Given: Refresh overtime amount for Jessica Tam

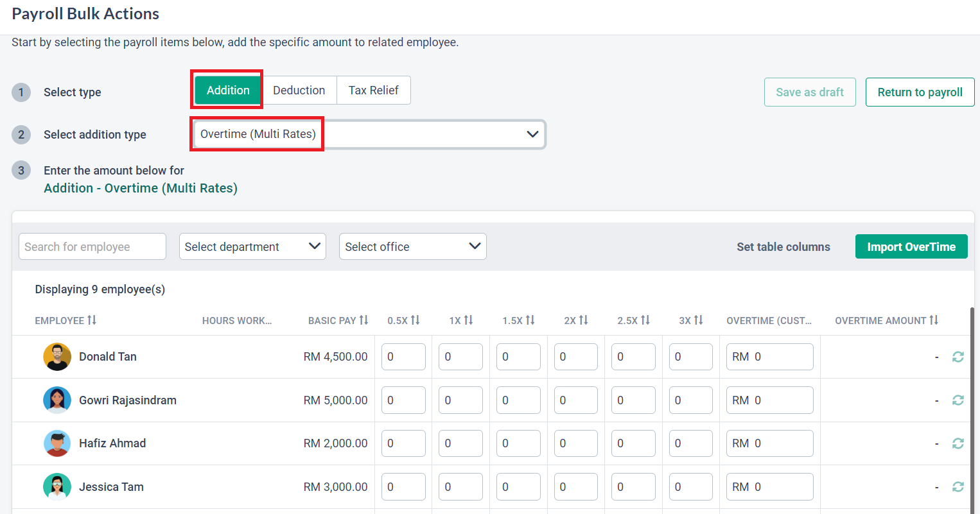Looking at the screenshot, I should click(x=958, y=487).
